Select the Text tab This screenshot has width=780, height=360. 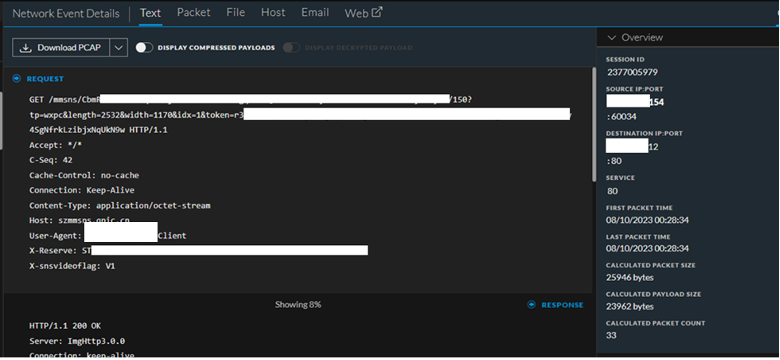pos(150,12)
